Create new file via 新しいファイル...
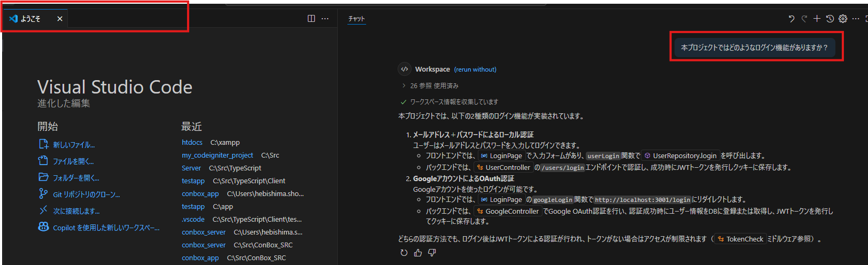Viewport: 868px width, 265px height. 67,145
